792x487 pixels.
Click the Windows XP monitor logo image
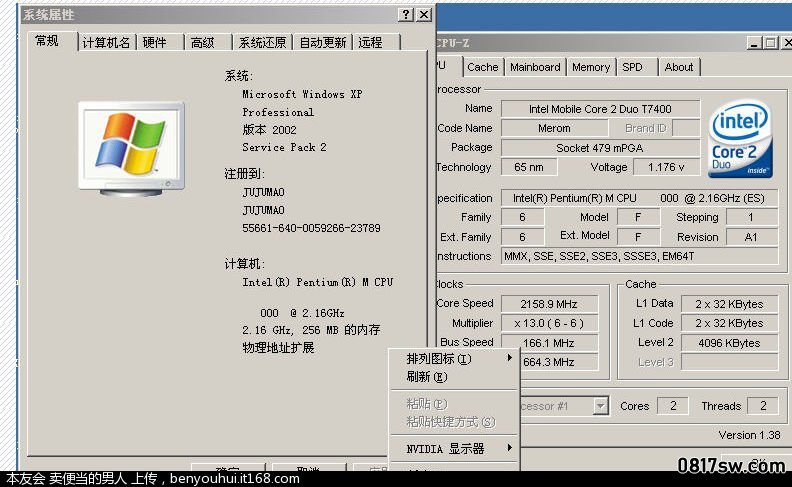pyautogui.click(x=131, y=149)
